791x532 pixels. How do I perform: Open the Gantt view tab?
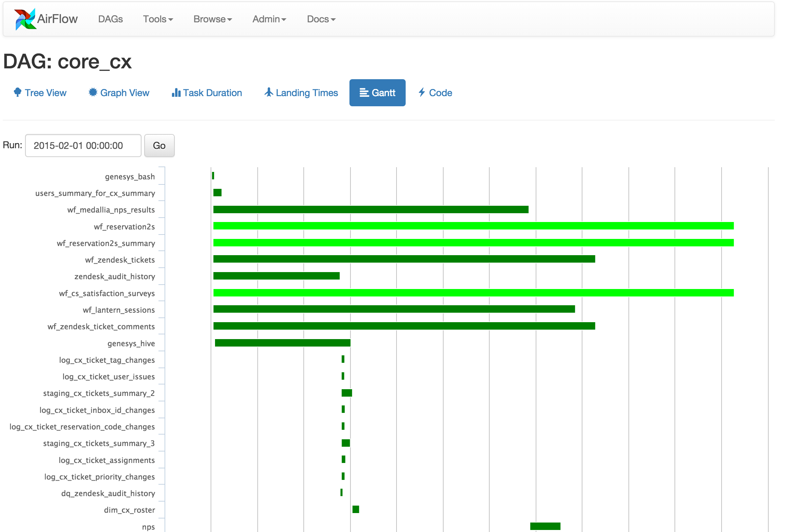(377, 92)
